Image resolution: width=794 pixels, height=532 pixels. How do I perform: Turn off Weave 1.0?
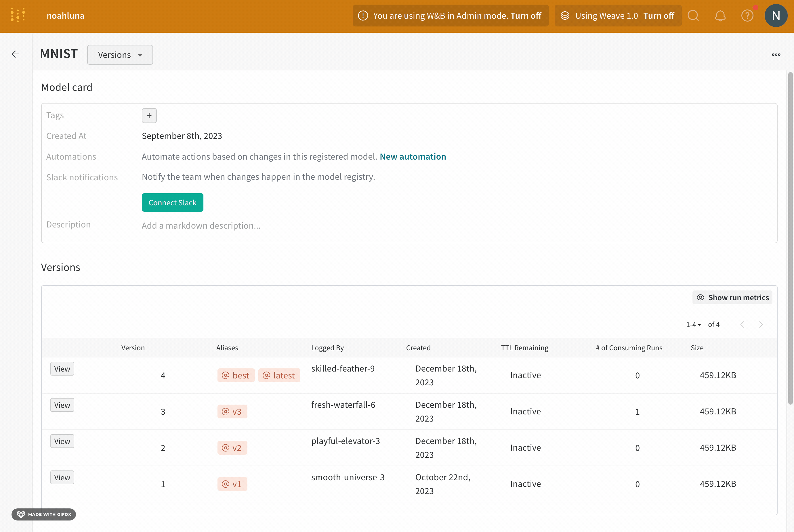pyautogui.click(x=659, y=16)
